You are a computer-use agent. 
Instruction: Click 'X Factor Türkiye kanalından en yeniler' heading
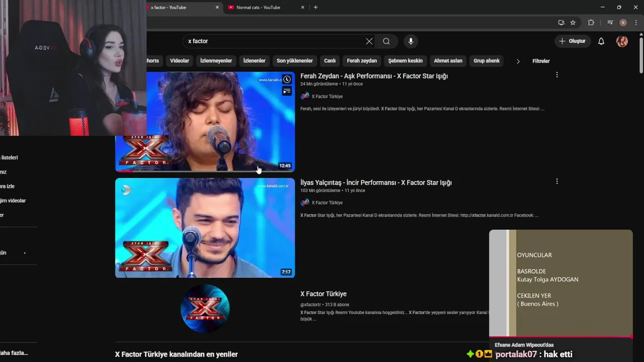coord(176,354)
